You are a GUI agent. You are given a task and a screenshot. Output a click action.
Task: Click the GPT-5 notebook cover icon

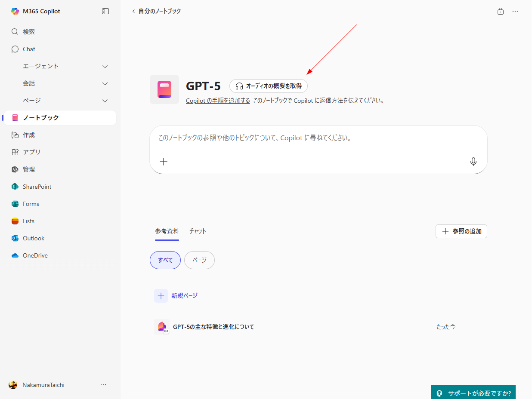tap(164, 89)
